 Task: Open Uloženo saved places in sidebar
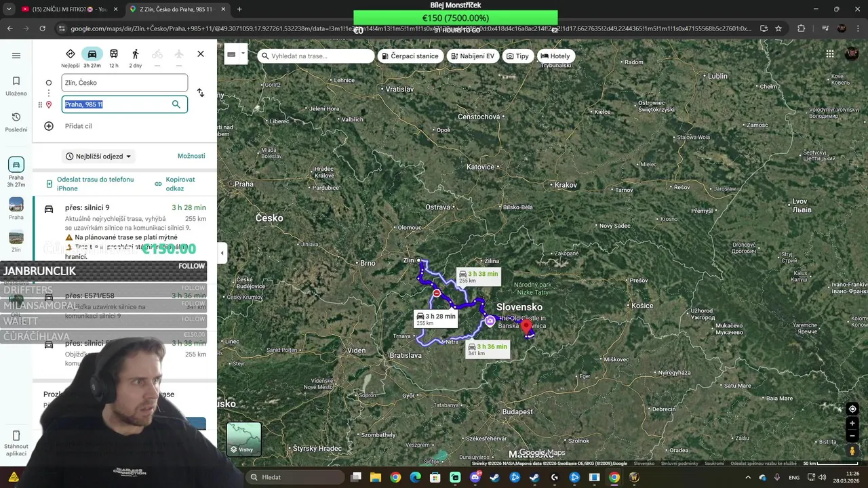tap(16, 86)
